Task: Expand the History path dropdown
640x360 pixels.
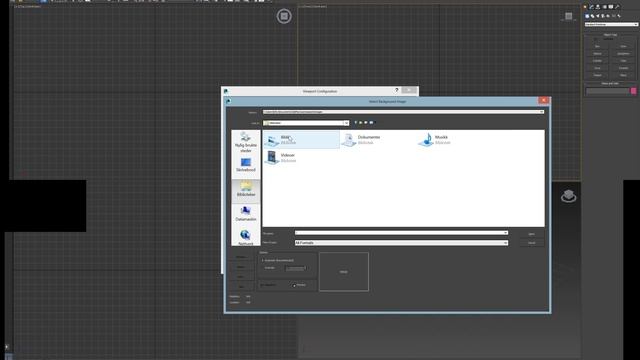Action: (x=542, y=112)
